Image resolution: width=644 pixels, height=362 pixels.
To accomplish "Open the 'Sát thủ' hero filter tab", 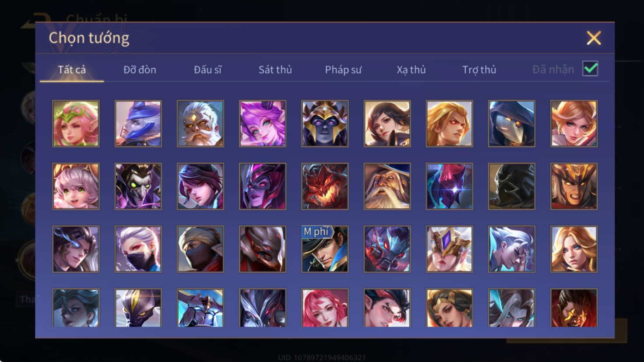I will [x=275, y=70].
